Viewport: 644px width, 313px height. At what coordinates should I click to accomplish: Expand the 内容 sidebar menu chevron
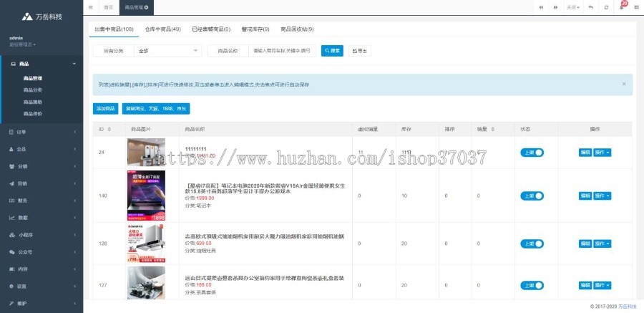pos(74,269)
